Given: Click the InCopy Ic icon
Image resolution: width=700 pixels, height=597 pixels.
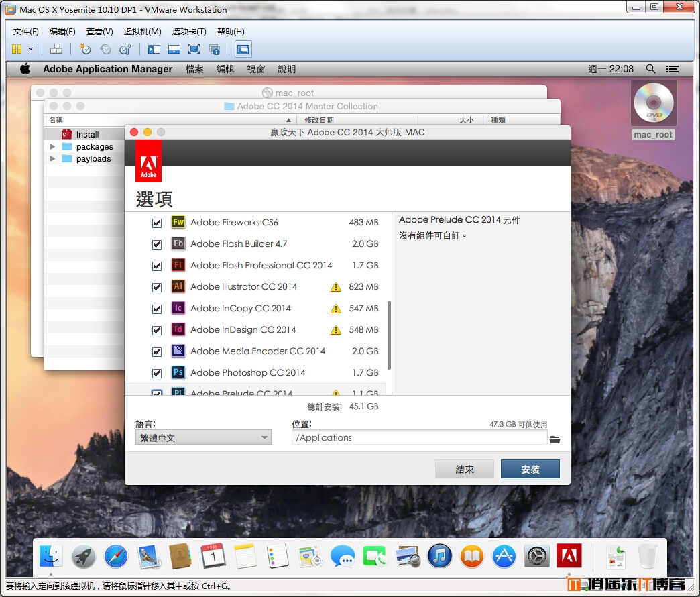Looking at the screenshot, I should 178,308.
